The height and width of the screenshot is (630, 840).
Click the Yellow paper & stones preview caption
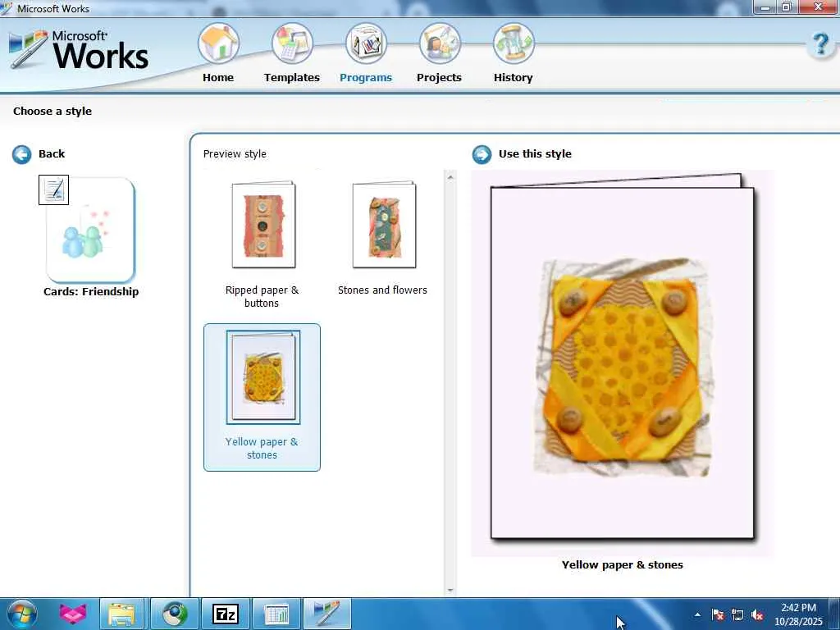tap(623, 564)
